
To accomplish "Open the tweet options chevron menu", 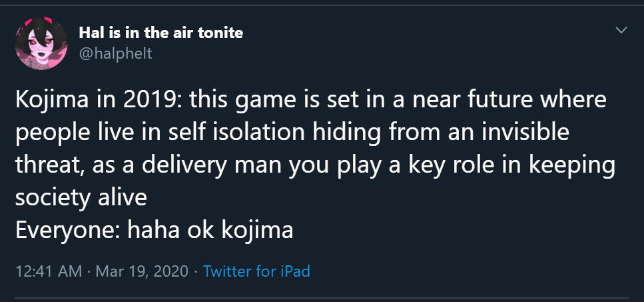I will pyautogui.click(x=621, y=31).
